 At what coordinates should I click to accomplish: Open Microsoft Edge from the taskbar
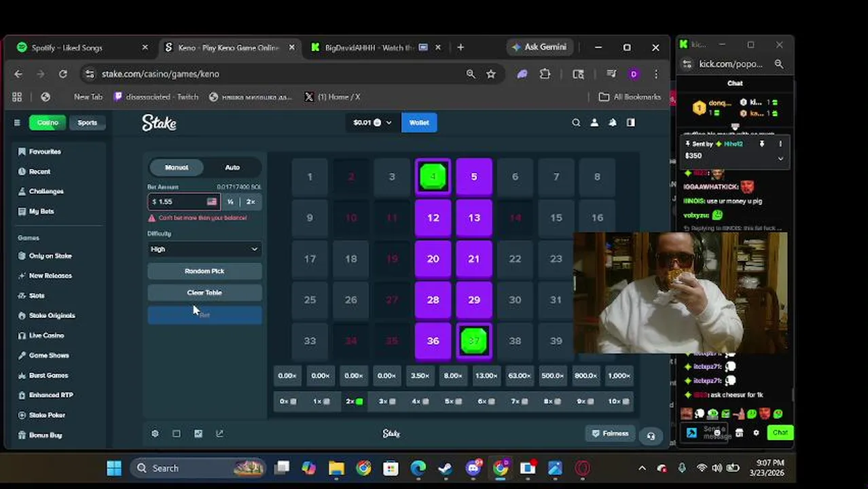[418, 468]
